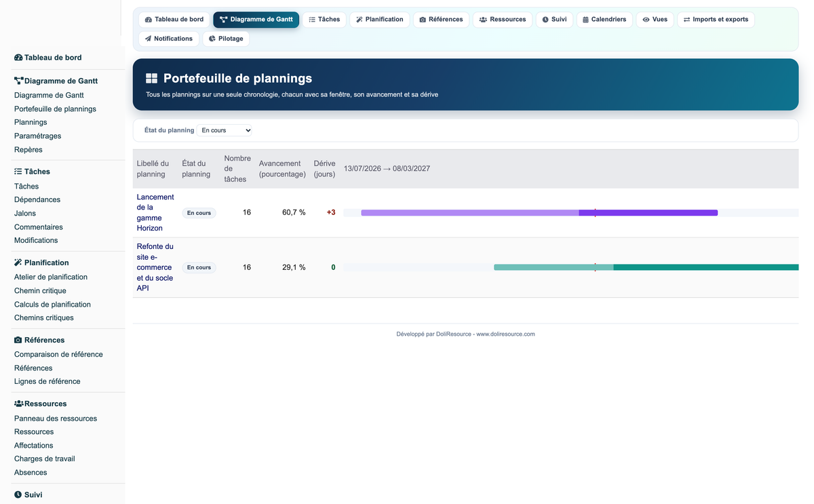Click the magic wand icon of sidebar Planification heading

point(18,263)
